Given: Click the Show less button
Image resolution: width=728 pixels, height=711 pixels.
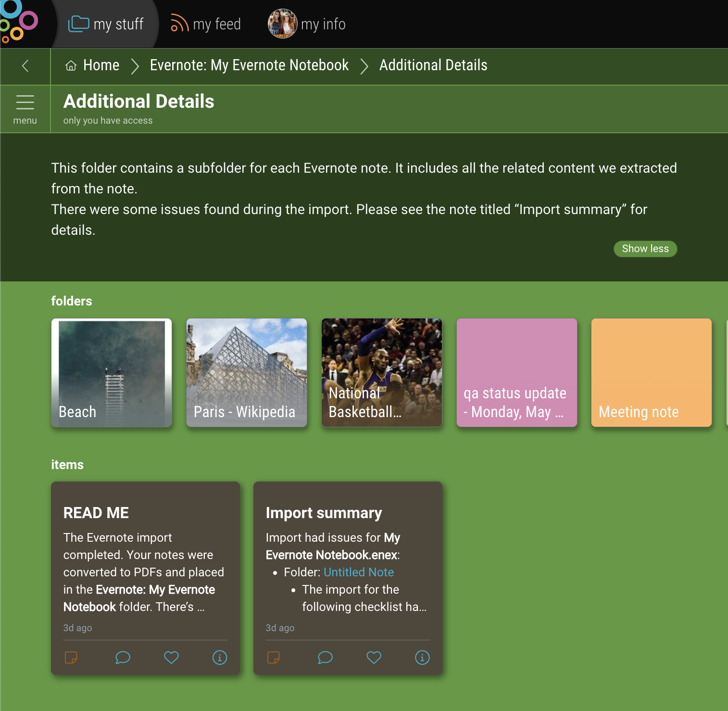Looking at the screenshot, I should 645,249.
